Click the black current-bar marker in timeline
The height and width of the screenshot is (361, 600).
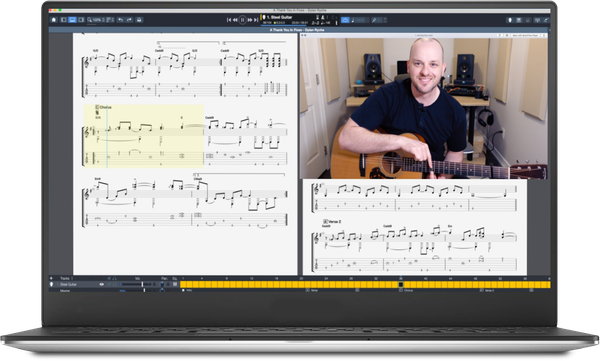click(401, 284)
